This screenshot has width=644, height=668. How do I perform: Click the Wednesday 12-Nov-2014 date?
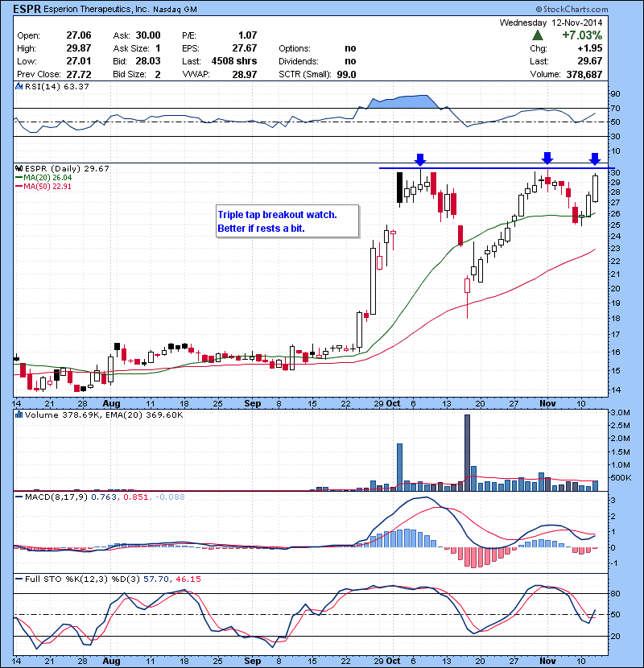click(x=551, y=23)
